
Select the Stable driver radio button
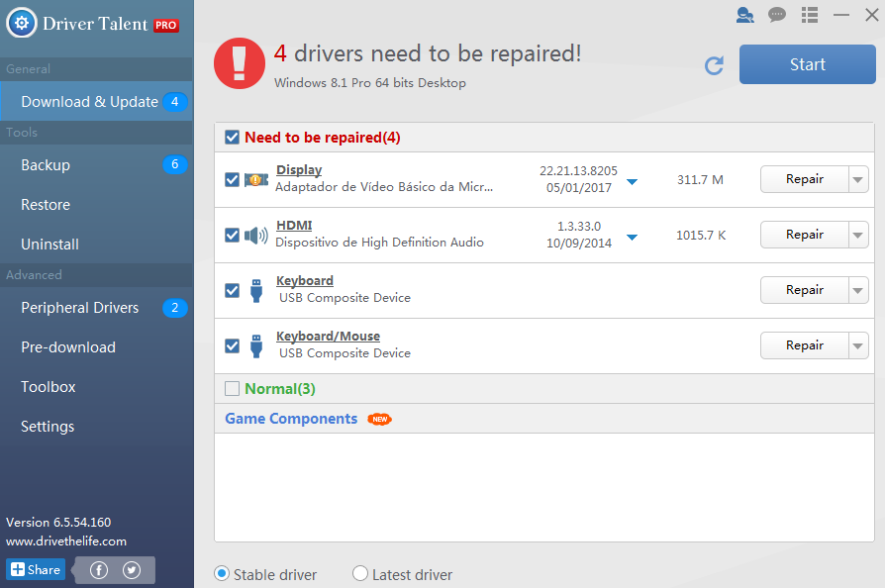pos(222,574)
